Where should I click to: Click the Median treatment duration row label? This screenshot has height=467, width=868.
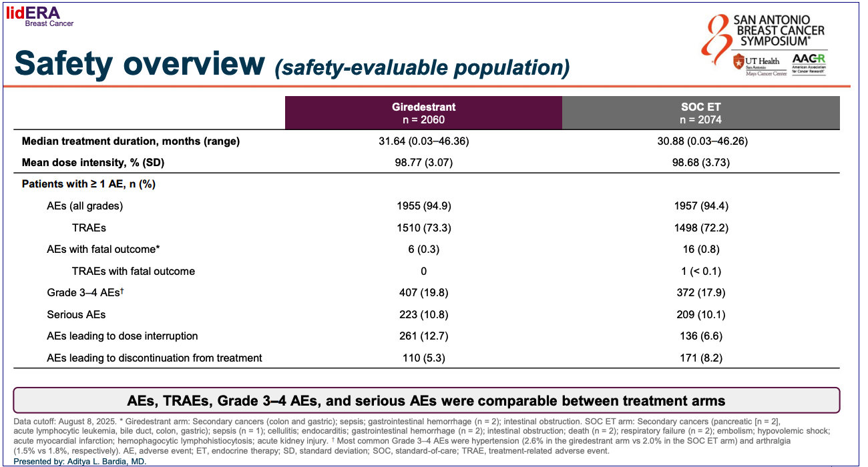[131, 141]
